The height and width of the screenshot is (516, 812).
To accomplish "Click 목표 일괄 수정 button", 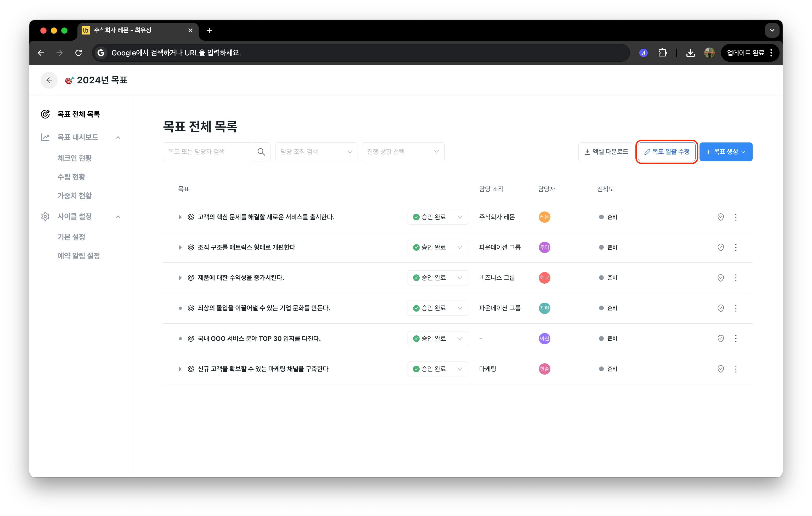I will pos(667,152).
